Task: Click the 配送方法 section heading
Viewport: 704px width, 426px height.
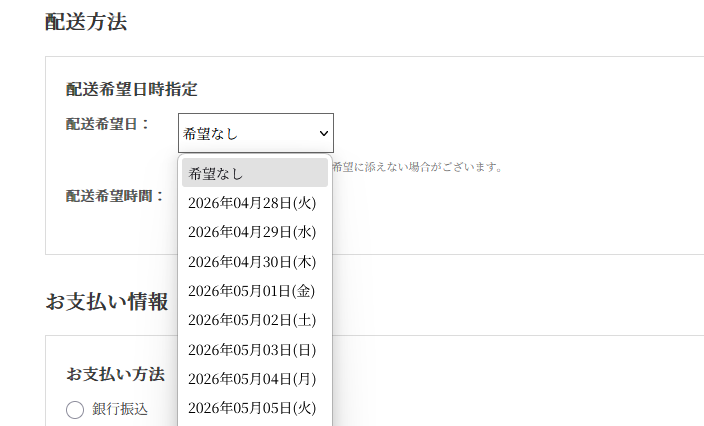Action: (x=86, y=22)
